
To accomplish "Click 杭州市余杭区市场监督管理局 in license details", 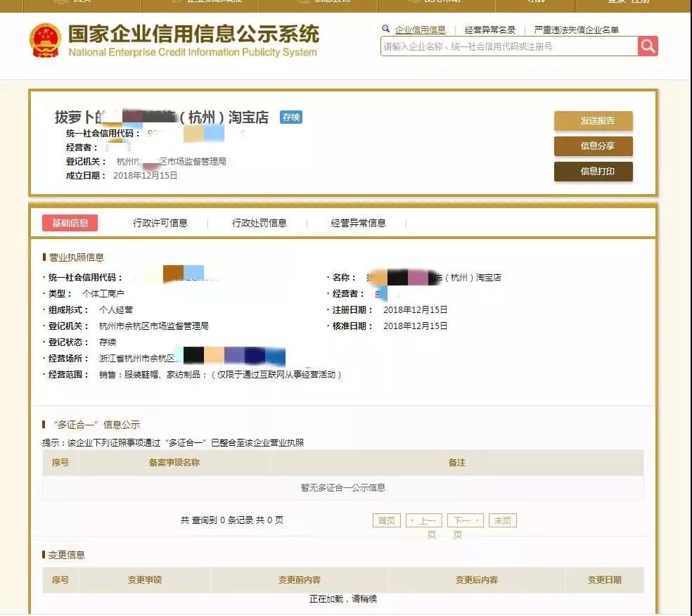I will tap(153, 326).
